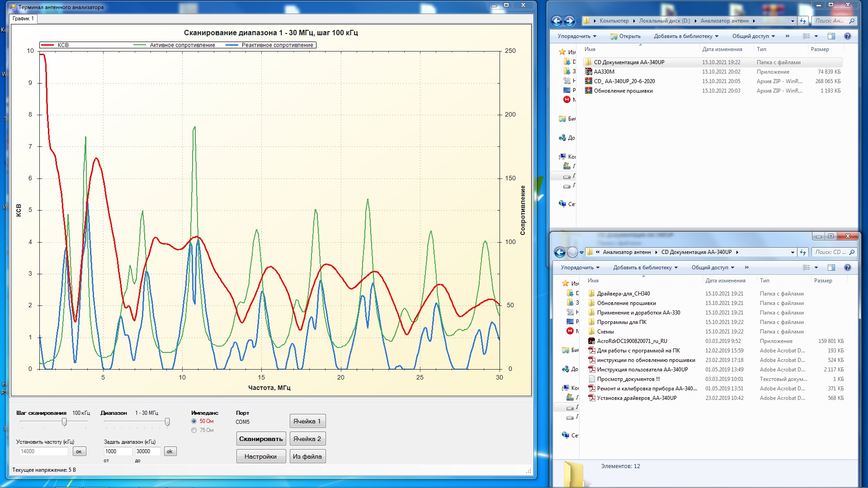The height and width of the screenshot is (488, 868).
Task: Click Открыть in upper Explorer toolbar
Action: [626, 36]
